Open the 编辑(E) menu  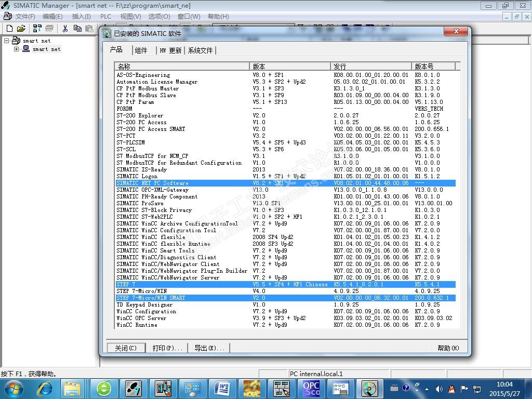click(52, 16)
